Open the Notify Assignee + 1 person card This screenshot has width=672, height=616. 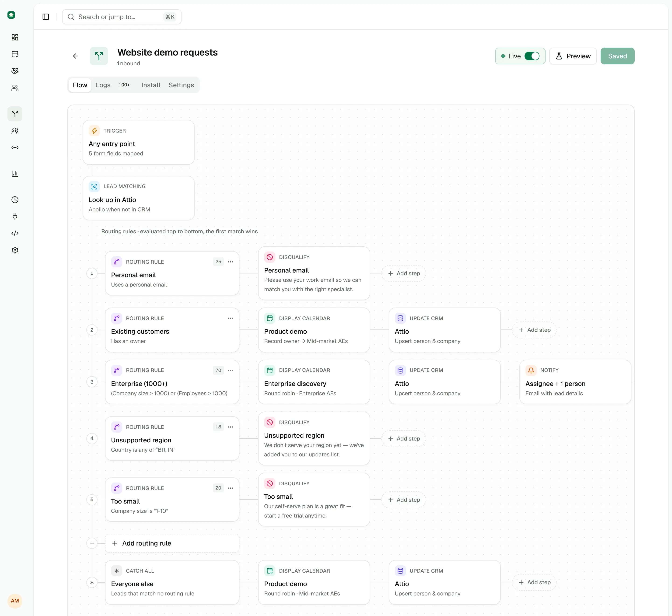tap(575, 382)
